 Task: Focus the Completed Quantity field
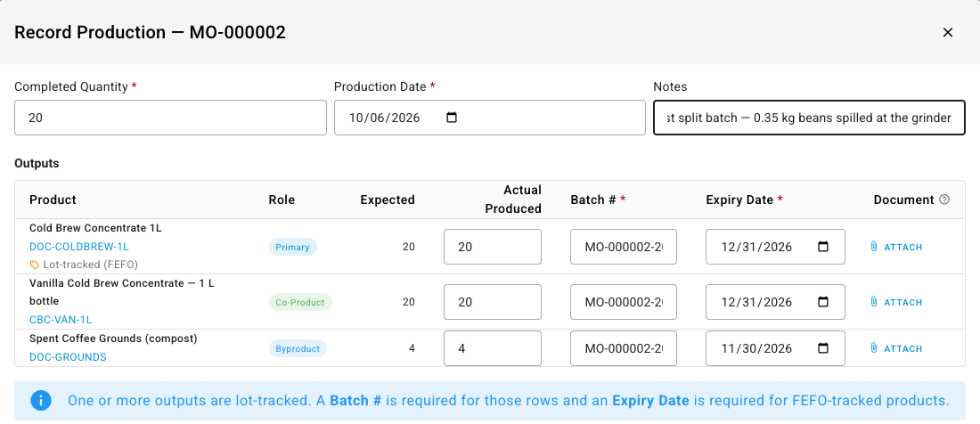coord(171,118)
